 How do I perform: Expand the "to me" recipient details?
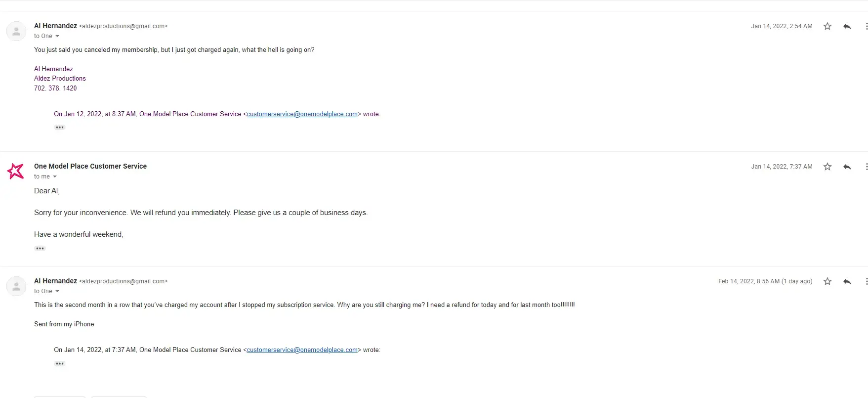pyautogui.click(x=55, y=177)
